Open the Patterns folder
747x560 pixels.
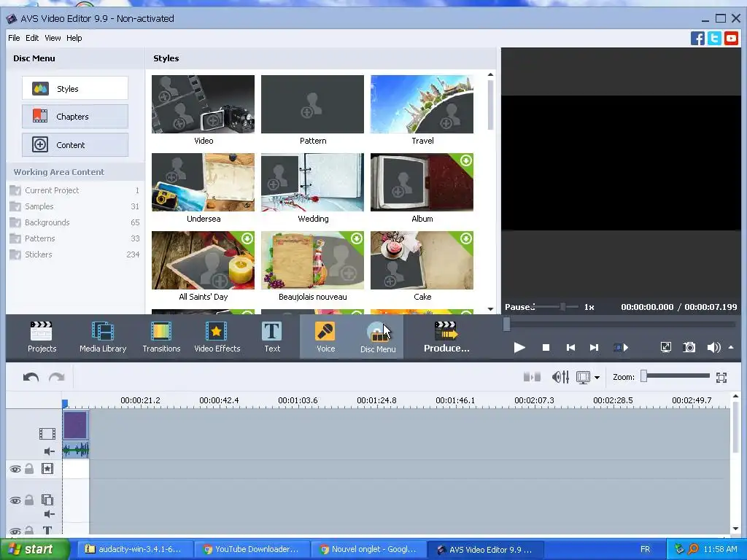pyautogui.click(x=74, y=238)
